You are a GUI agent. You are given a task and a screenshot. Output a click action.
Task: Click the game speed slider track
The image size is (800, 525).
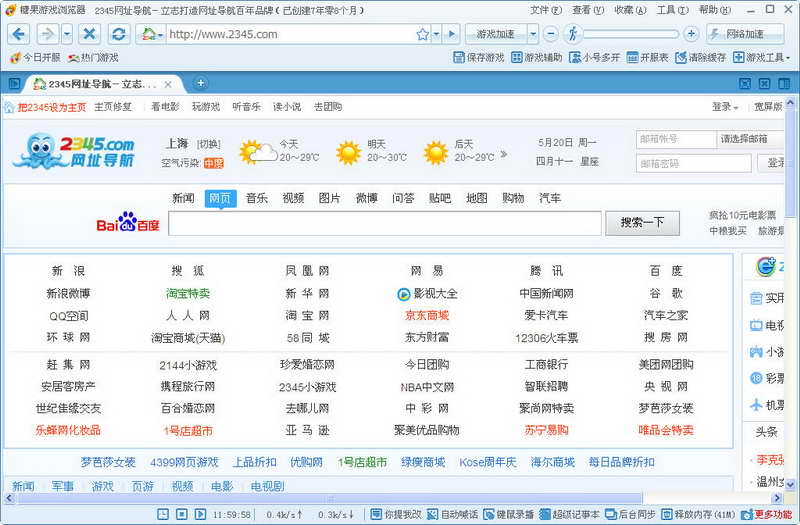coord(631,34)
